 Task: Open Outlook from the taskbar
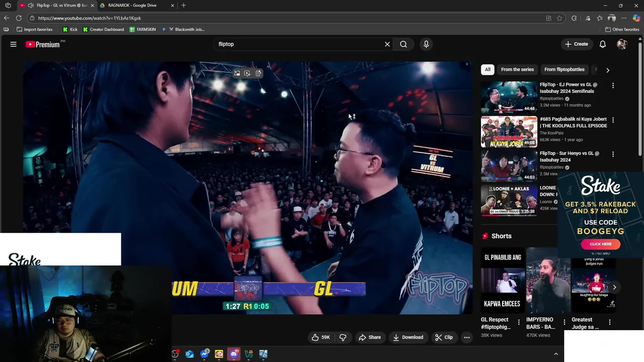click(x=190, y=354)
